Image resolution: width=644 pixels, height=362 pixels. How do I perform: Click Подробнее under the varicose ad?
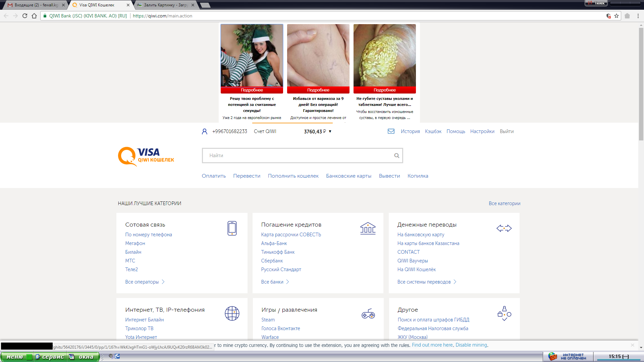point(318,90)
